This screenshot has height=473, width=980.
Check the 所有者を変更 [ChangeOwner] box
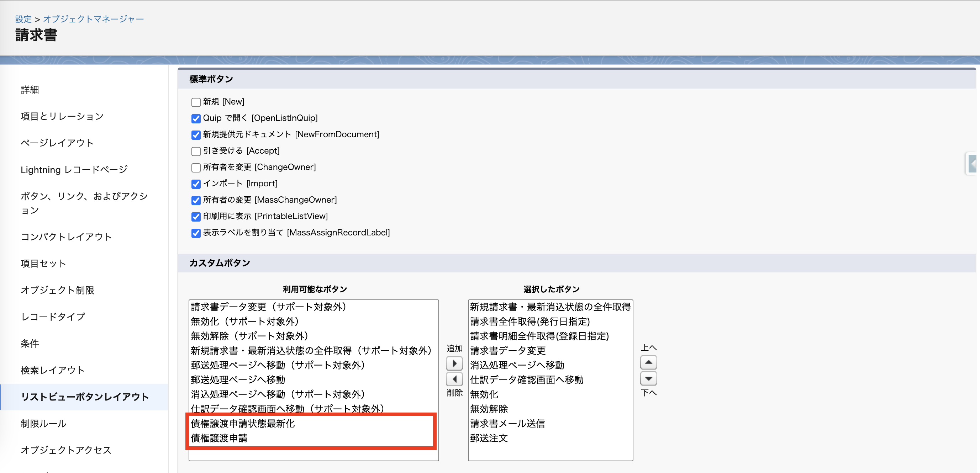pos(196,168)
